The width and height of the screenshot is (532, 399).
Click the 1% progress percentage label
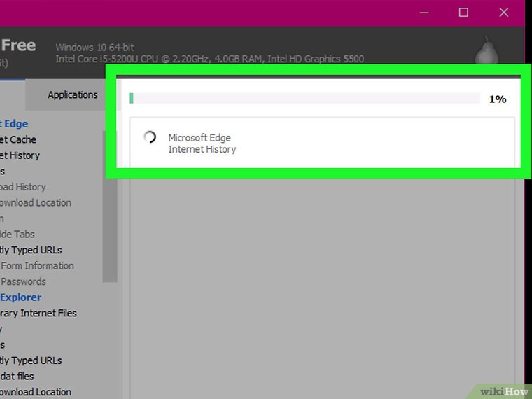point(498,99)
